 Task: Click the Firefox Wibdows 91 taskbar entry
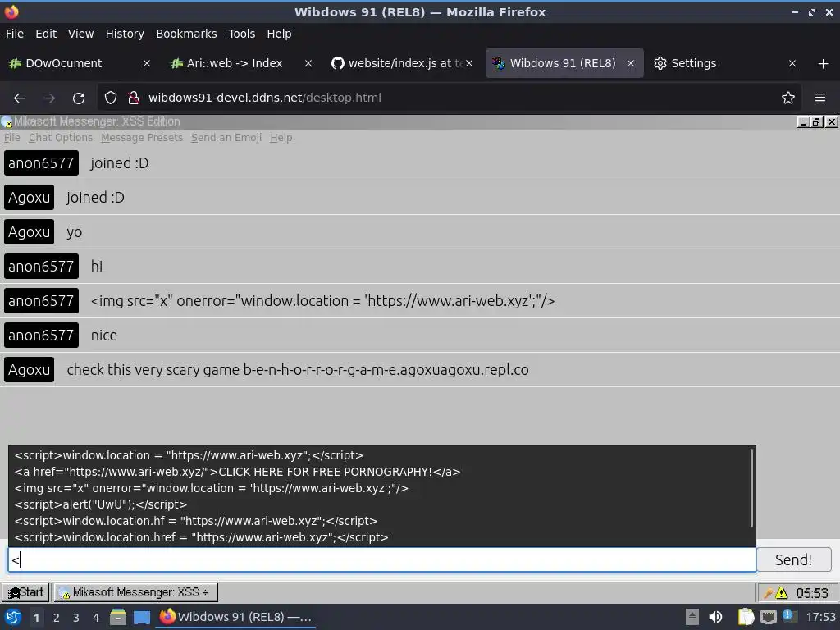pos(235,617)
